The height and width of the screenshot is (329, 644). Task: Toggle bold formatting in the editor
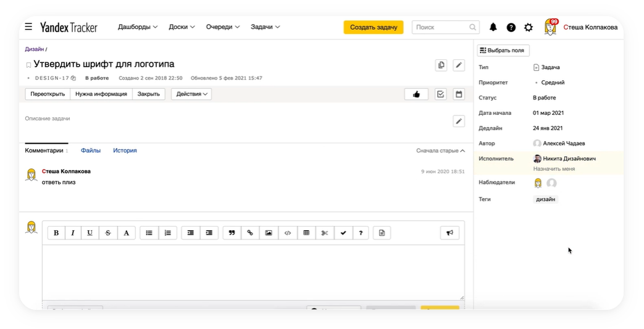56,233
